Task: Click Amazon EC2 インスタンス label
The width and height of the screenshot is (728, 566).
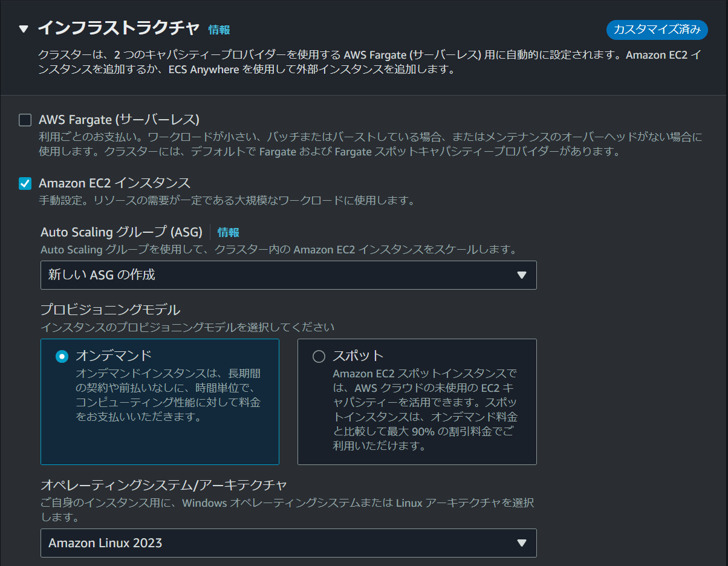Action: (115, 183)
